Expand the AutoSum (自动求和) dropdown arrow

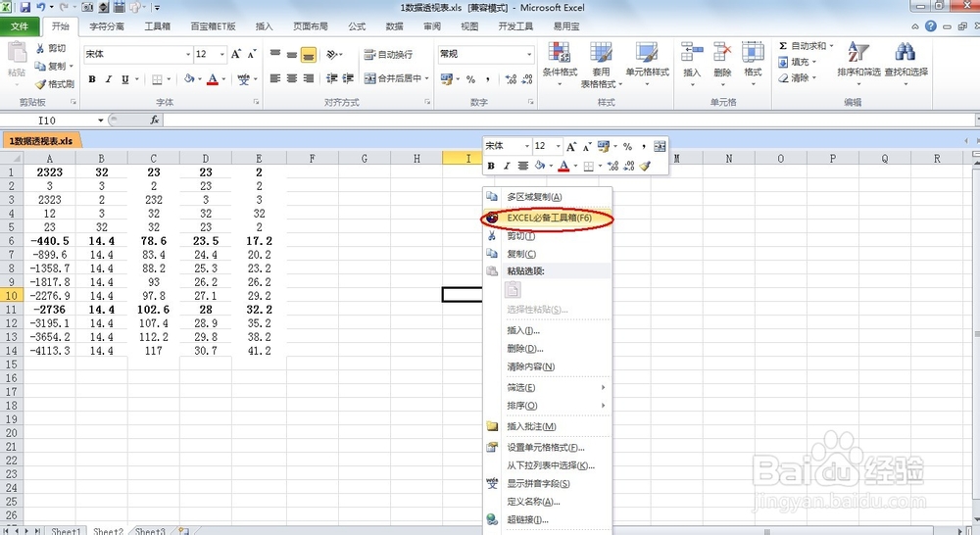[831, 46]
